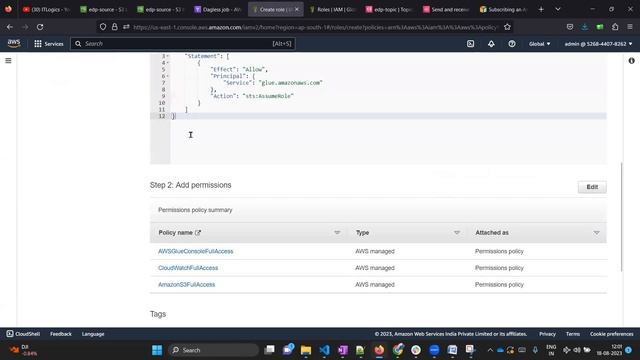Open the Services grid menu
Screen dimensions: 640x360
(x=49, y=44)
